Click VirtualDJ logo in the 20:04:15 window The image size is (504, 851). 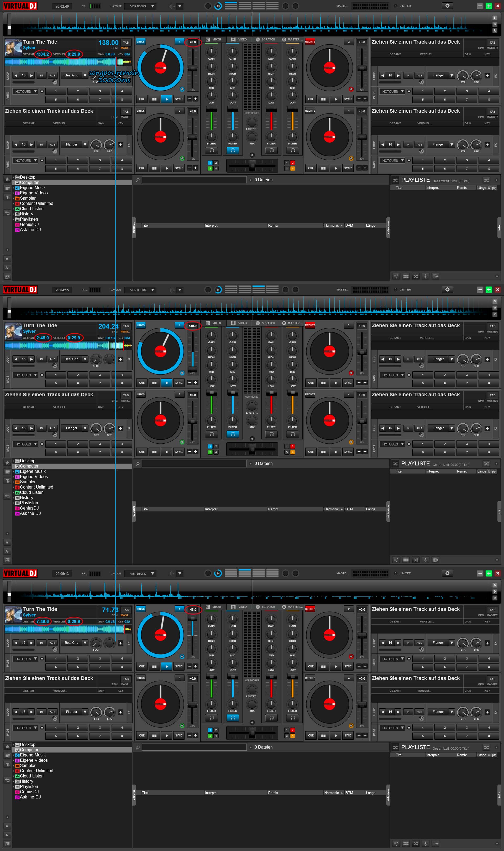(x=20, y=289)
